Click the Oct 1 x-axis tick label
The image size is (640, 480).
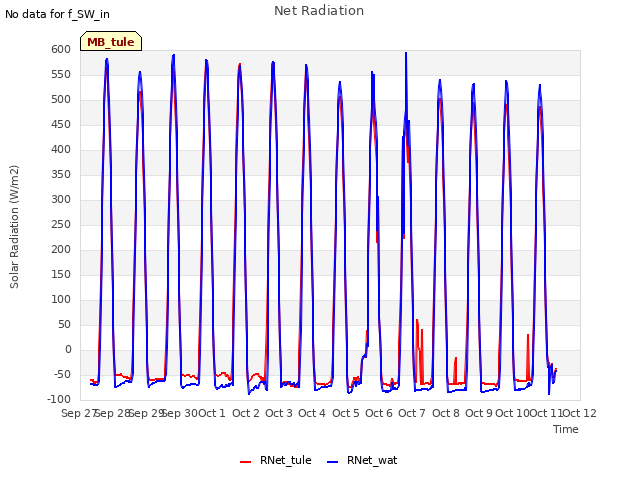tap(212, 413)
